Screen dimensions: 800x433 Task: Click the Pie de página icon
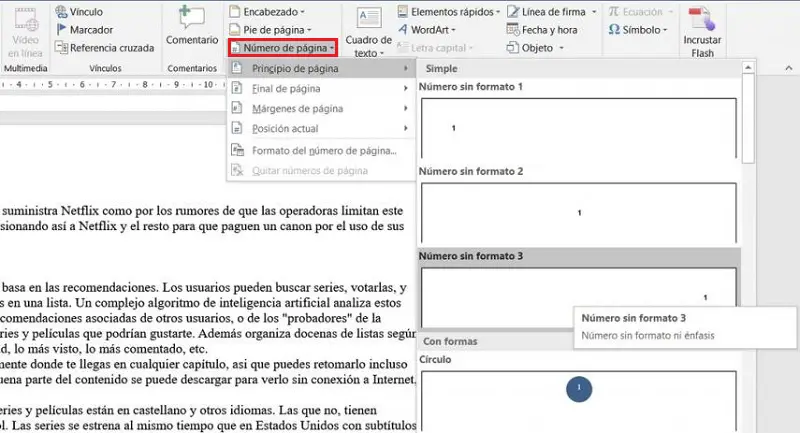[x=235, y=30]
